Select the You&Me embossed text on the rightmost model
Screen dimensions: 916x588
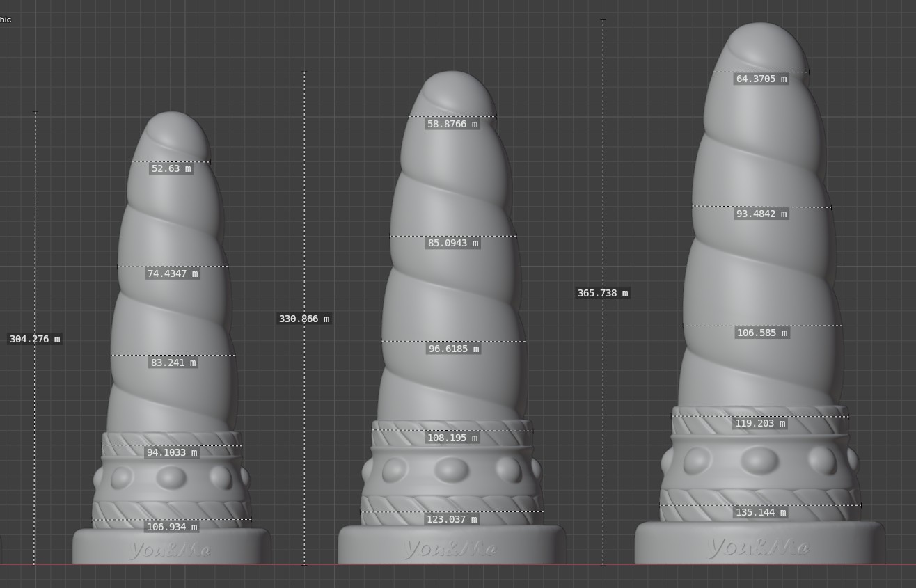click(759, 548)
